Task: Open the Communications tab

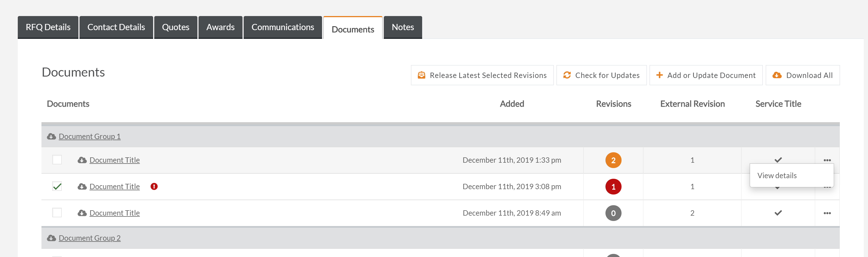Action: [x=282, y=27]
